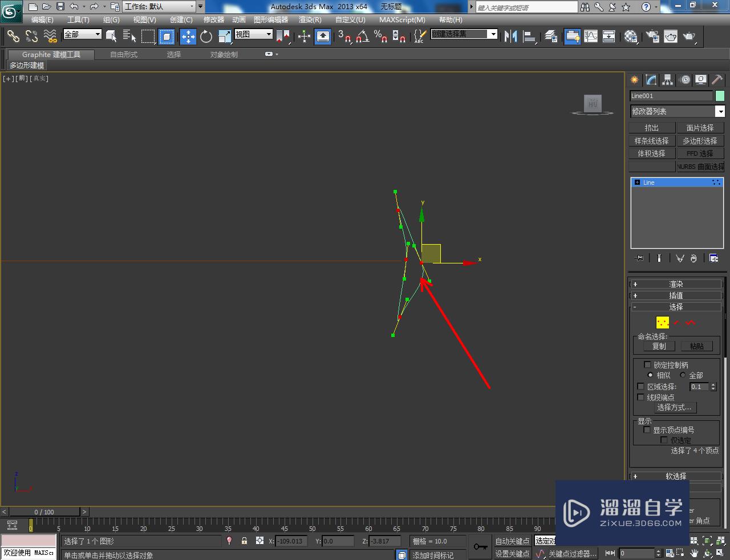The image size is (730, 560).
Task: Switch to the Hierarchy command panel tab
Action: coord(668,80)
